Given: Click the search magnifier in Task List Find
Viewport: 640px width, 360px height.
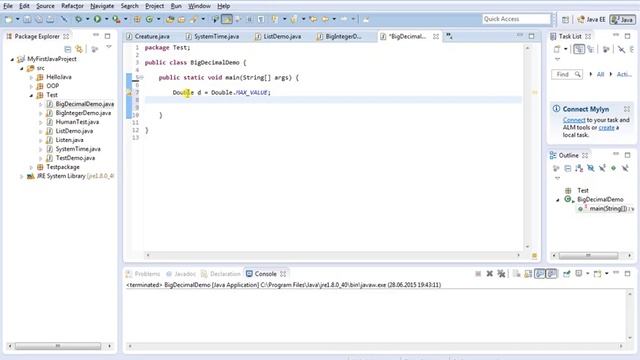Looking at the screenshot, I should coord(578,74).
